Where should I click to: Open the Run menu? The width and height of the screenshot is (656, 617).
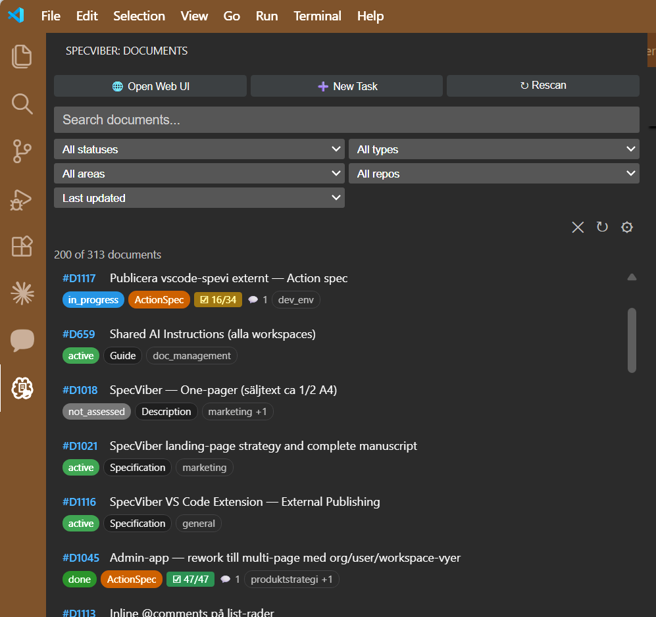pos(266,16)
